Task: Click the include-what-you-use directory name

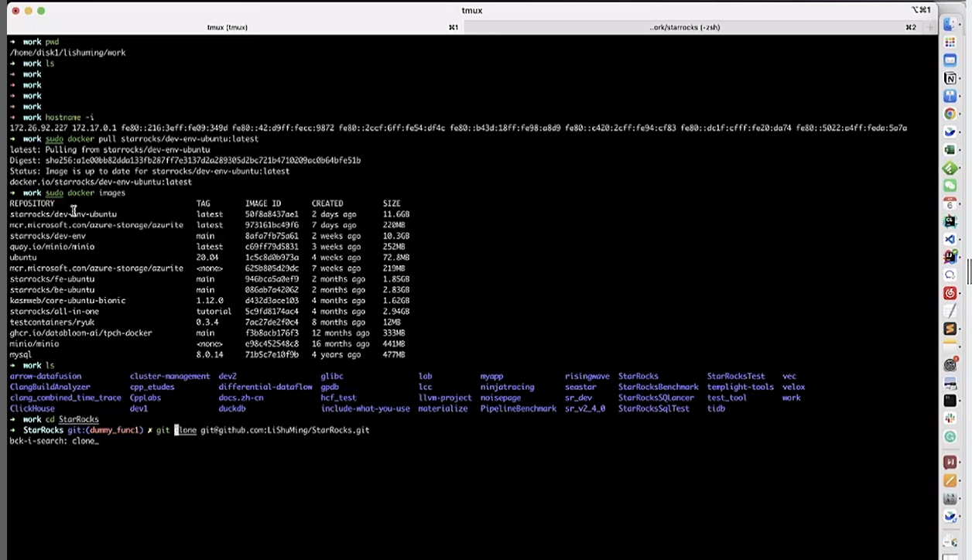Action: tap(365, 408)
